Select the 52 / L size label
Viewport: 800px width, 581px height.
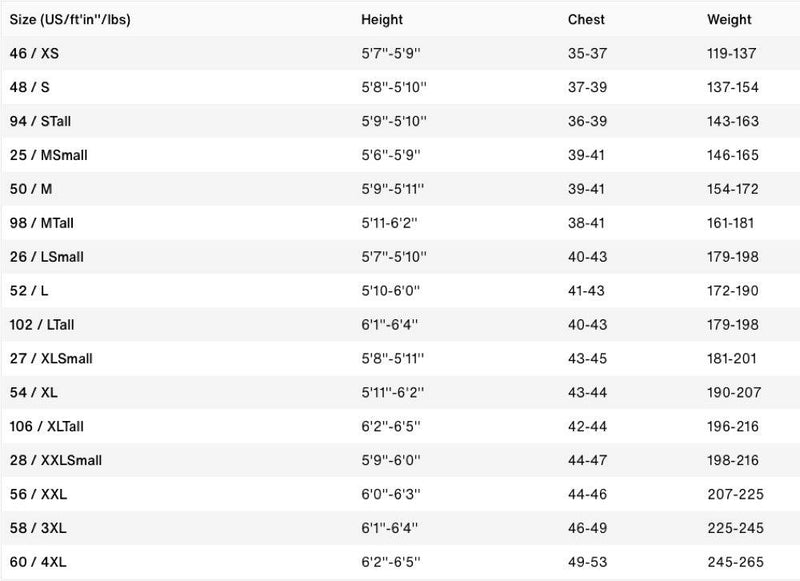coord(28,291)
